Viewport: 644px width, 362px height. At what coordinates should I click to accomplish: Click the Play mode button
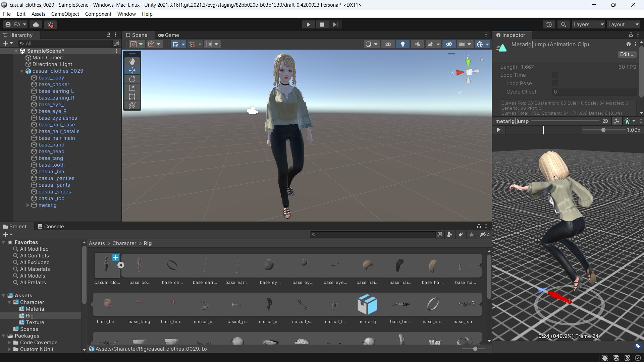coord(308,24)
